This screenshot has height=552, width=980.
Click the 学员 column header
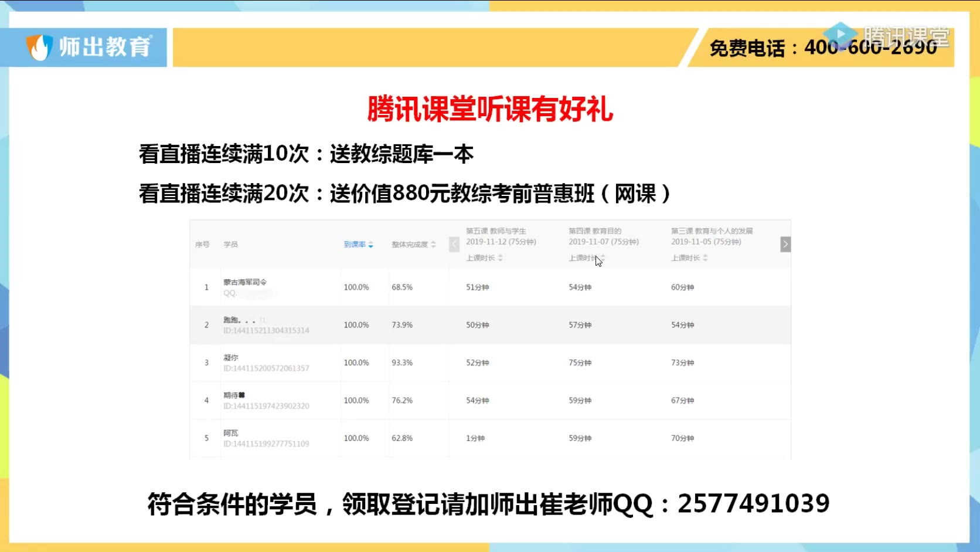231,245
